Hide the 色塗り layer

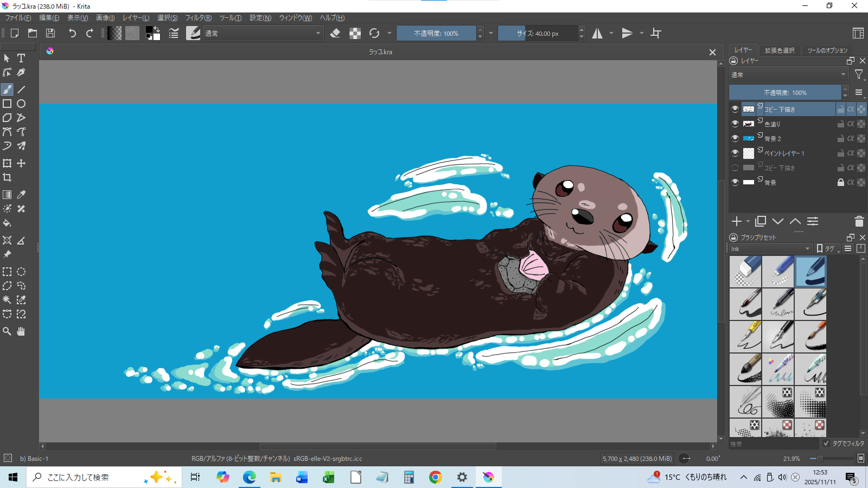click(735, 124)
